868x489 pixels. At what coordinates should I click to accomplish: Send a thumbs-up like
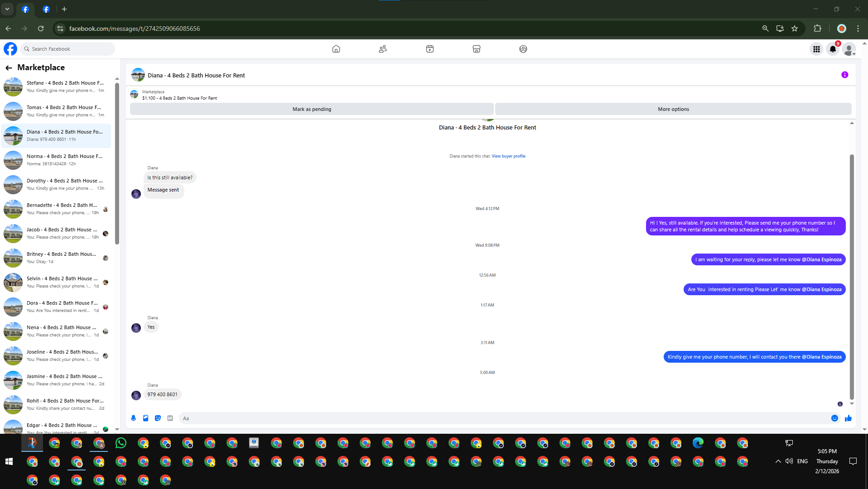click(x=848, y=418)
